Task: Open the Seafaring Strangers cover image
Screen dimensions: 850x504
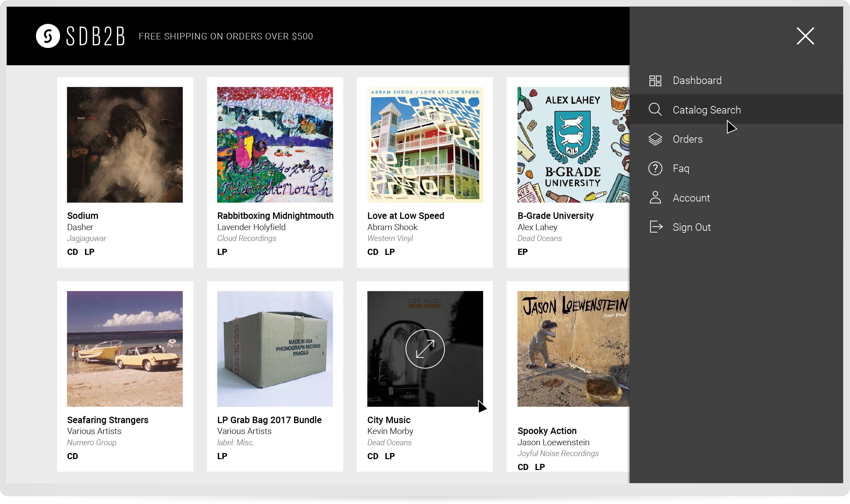Action: (x=125, y=349)
